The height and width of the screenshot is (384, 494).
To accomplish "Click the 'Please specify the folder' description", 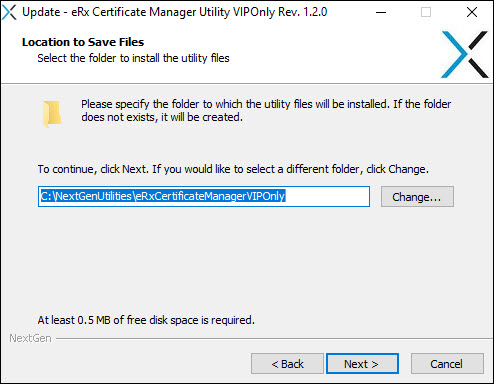I will tap(266, 110).
